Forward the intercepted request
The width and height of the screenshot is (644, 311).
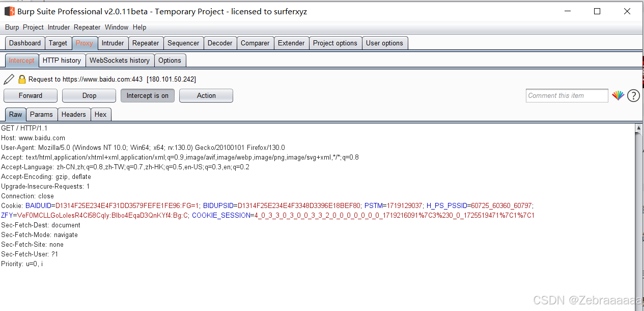(x=31, y=95)
